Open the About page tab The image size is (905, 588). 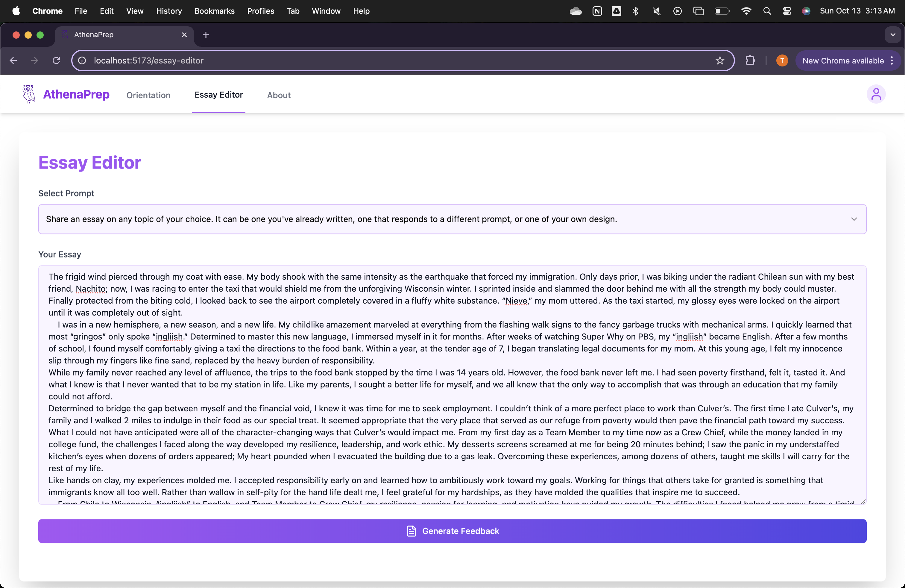coord(278,95)
